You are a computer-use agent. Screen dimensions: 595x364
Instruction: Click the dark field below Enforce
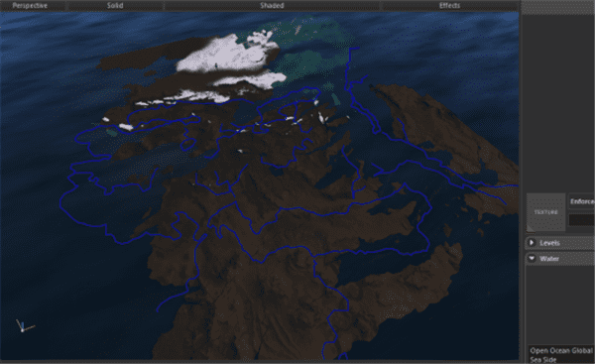coord(582,220)
